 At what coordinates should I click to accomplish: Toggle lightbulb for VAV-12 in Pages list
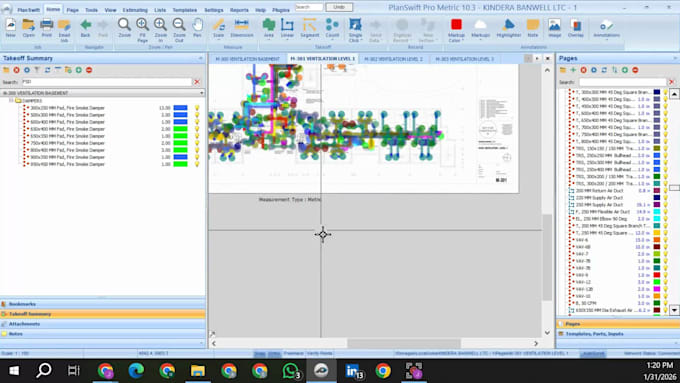point(666,282)
